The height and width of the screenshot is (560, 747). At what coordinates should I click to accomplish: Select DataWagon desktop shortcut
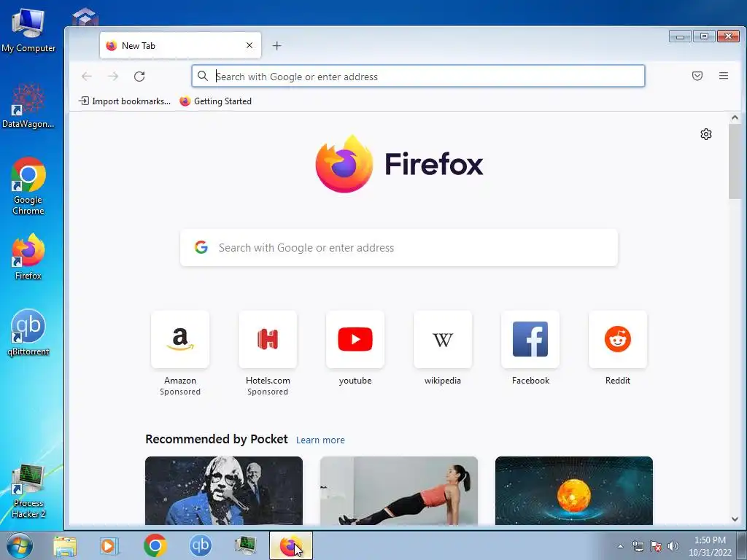[x=28, y=106]
